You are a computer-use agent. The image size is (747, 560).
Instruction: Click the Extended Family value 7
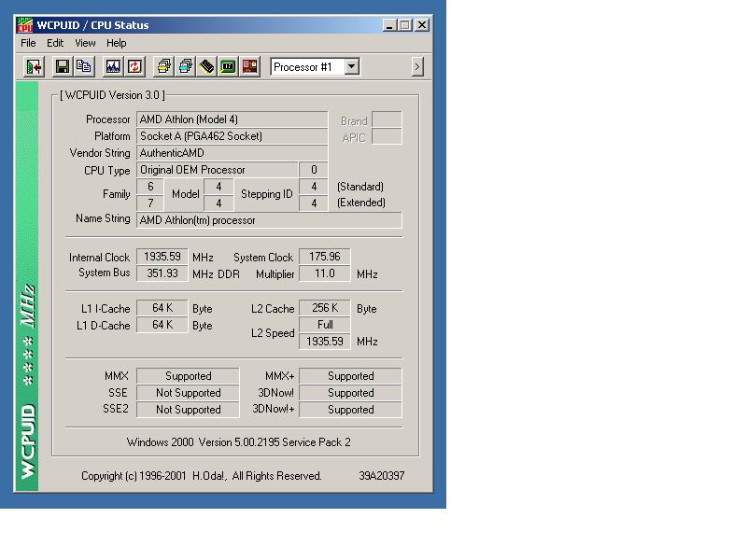tap(150, 203)
